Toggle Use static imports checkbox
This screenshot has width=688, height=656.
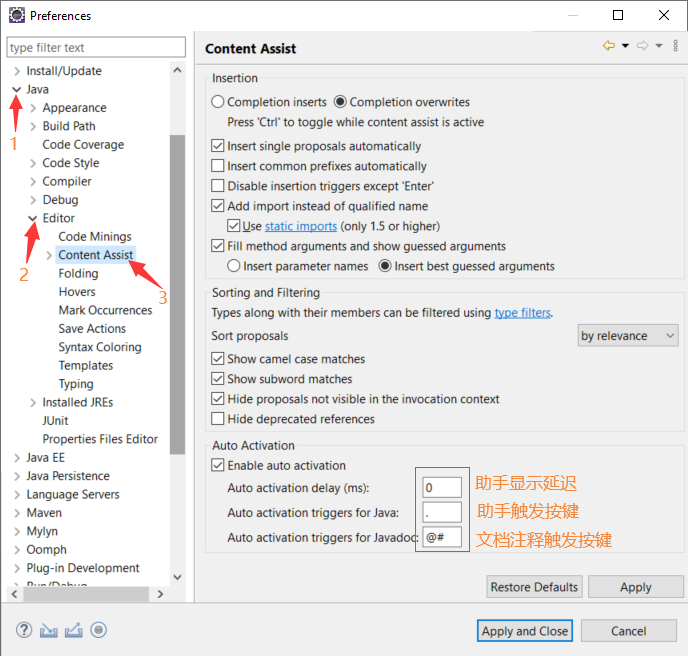point(233,226)
